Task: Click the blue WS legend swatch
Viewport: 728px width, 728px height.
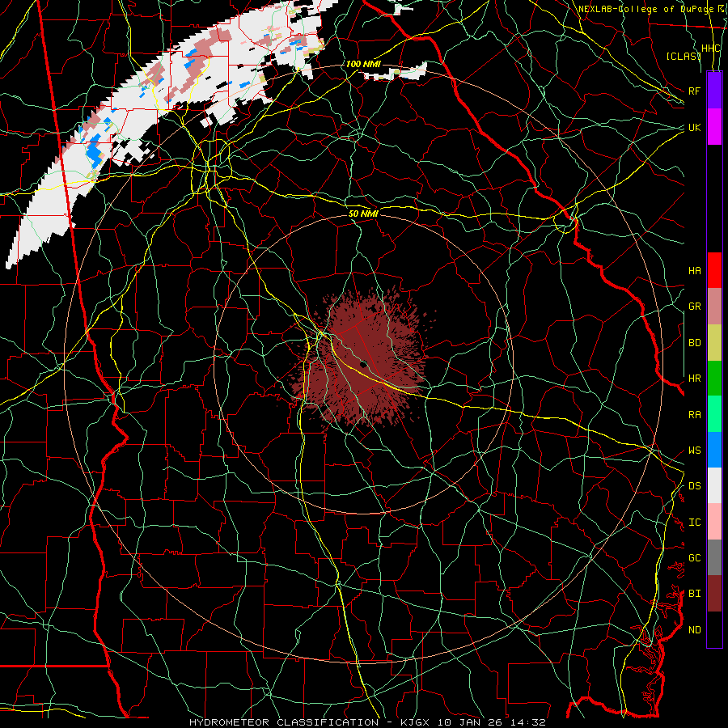Action: (x=714, y=450)
